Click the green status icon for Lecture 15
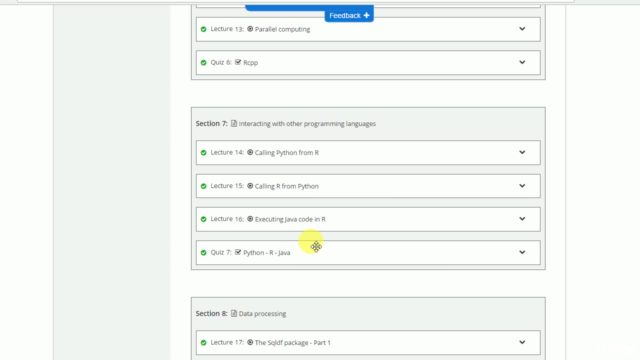Image resolution: width=640 pixels, height=360 pixels. coord(203,186)
